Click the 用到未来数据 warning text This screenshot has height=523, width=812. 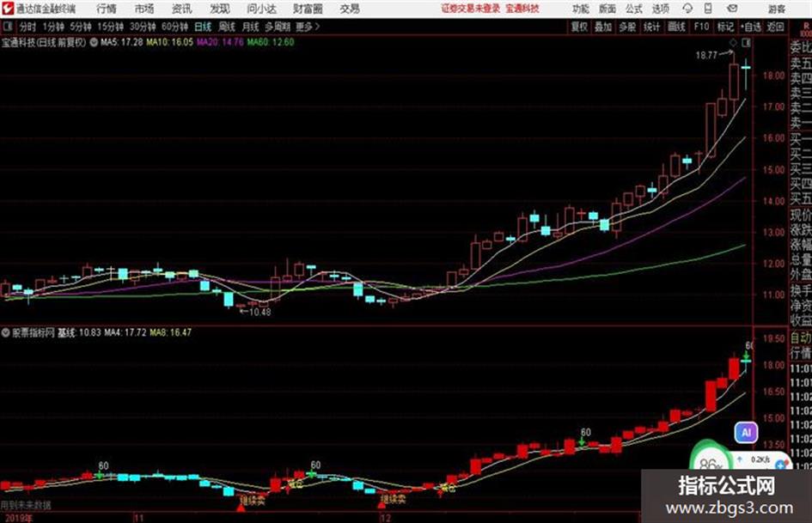click(x=27, y=505)
